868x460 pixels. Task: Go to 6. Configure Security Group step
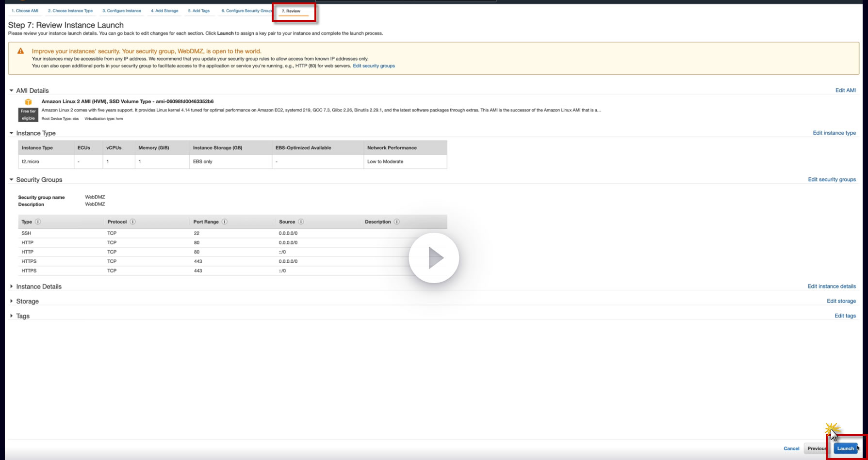246,11
